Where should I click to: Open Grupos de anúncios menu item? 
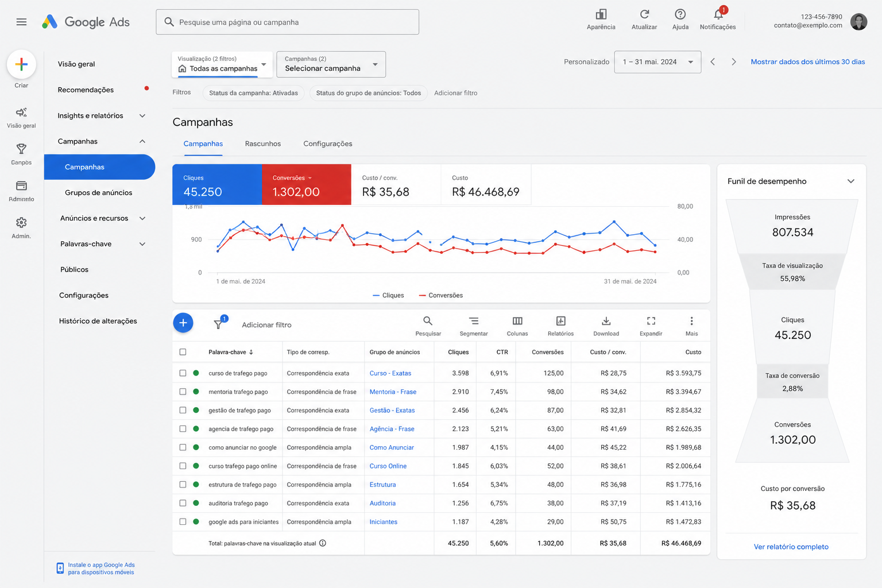[x=99, y=192]
